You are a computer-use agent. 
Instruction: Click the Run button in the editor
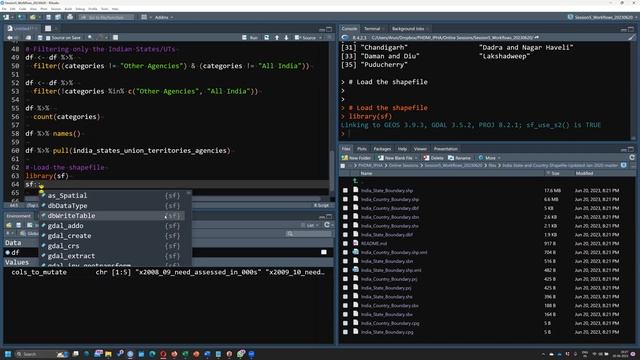[250, 38]
